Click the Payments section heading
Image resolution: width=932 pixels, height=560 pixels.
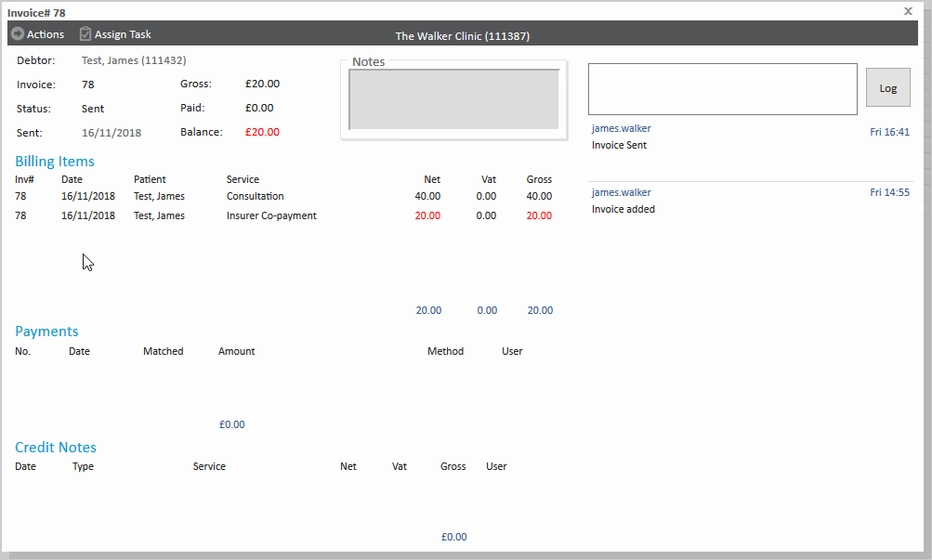point(46,332)
